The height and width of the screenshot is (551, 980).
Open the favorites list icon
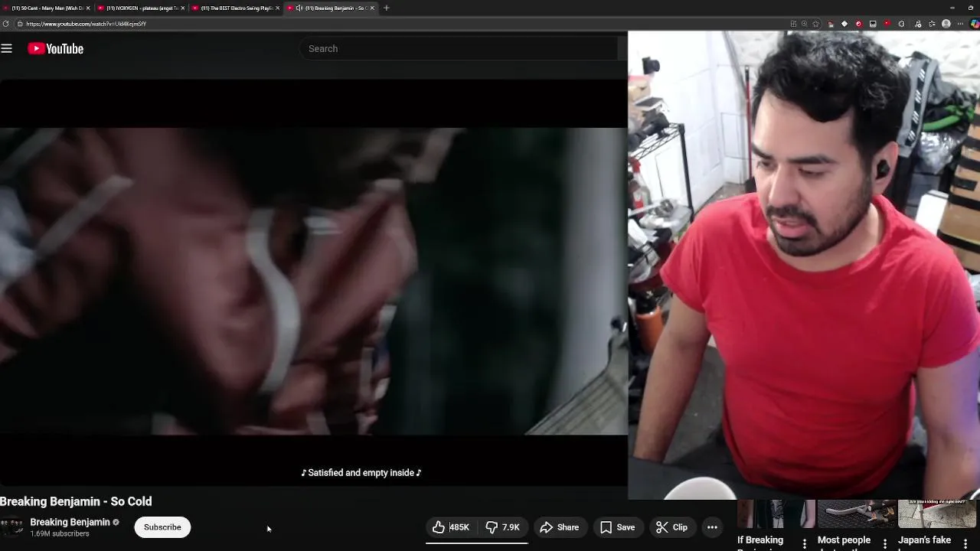click(932, 24)
